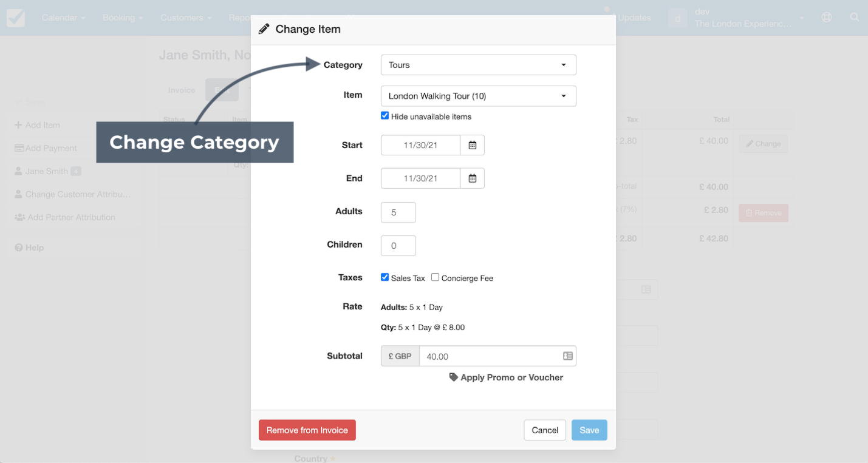Click the Updates link in top bar
The height and width of the screenshot is (463, 868).
(634, 18)
